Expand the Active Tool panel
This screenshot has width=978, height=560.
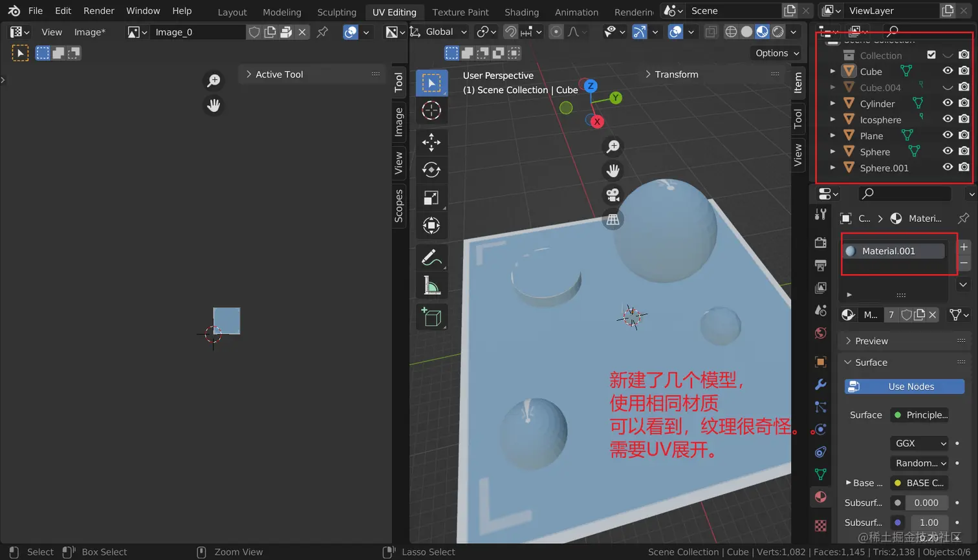click(313, 74)
